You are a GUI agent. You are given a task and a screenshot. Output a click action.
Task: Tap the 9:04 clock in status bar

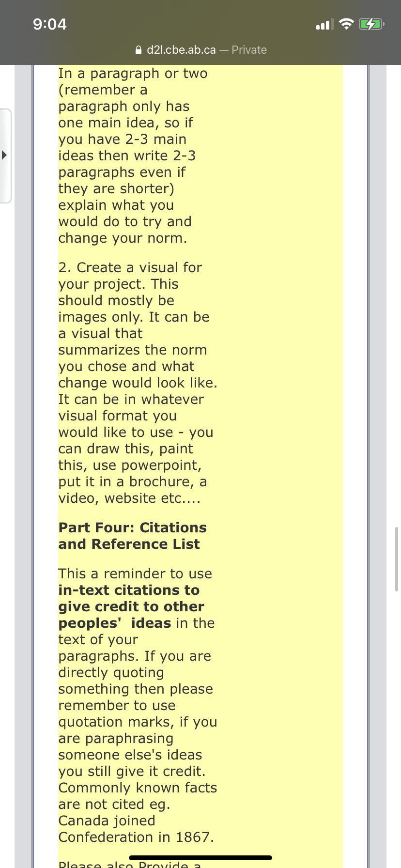[x=50, y=24]
